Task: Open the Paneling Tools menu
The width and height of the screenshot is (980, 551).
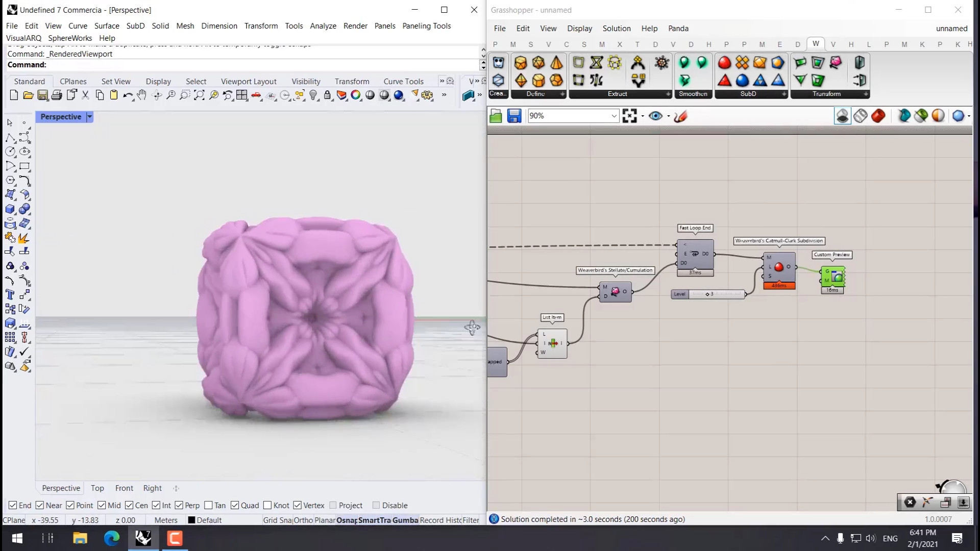Action: [x=426, y=26]
